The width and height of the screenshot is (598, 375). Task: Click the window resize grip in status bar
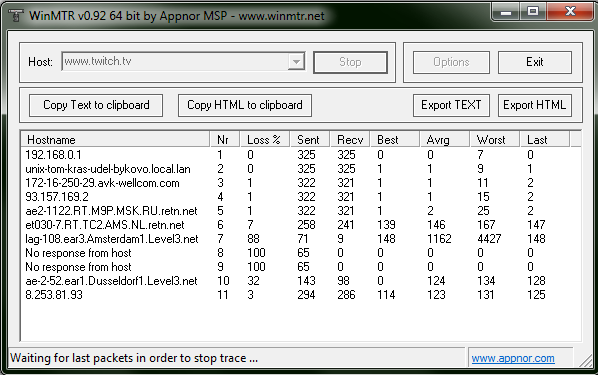[x=586, y=361]
